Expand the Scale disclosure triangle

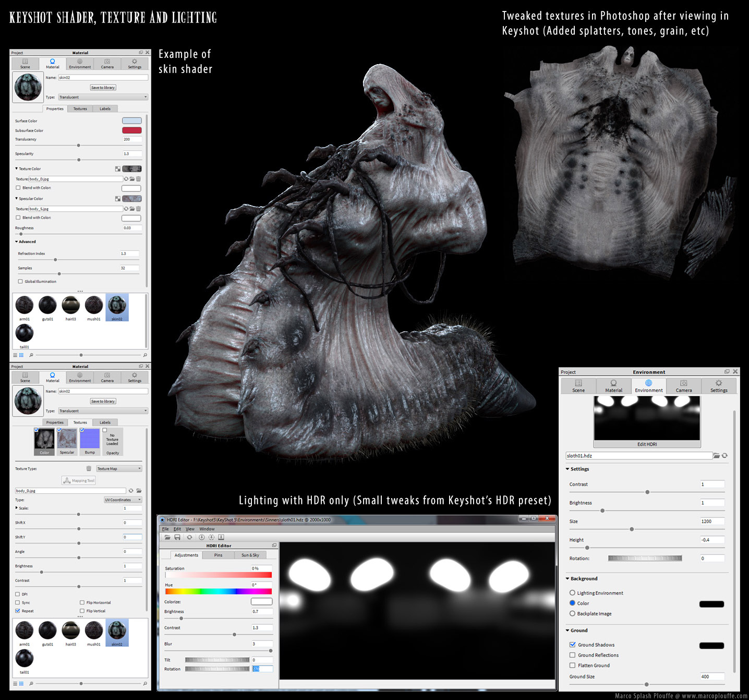17,508
